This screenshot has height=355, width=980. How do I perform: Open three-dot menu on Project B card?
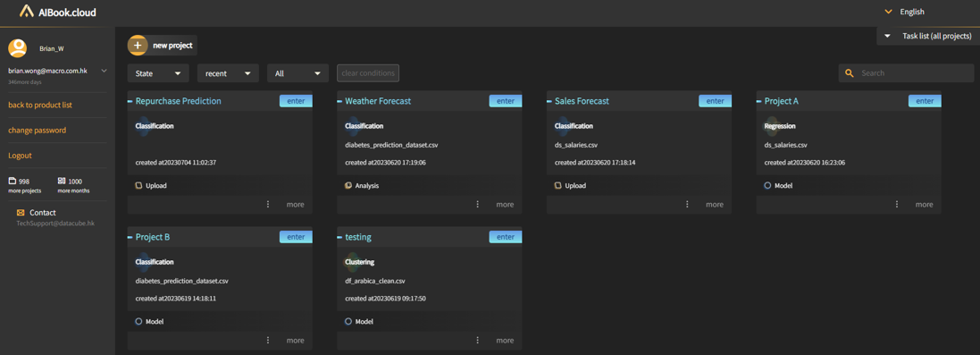[268, 340]
